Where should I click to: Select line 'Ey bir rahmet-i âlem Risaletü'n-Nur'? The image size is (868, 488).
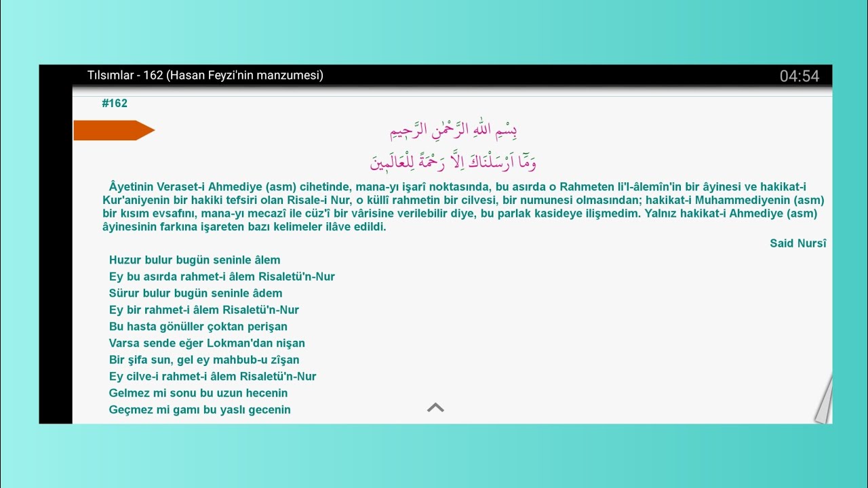(x=203, y=310)
